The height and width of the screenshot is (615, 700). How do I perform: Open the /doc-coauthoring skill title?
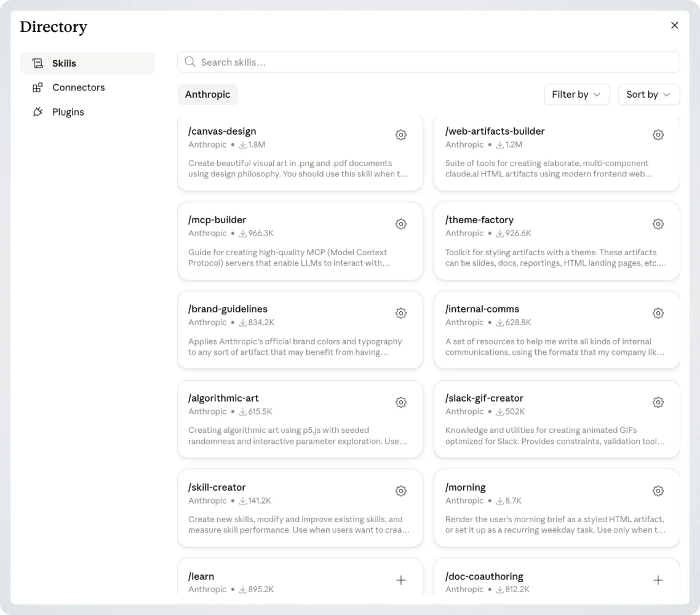click(484, 577)
